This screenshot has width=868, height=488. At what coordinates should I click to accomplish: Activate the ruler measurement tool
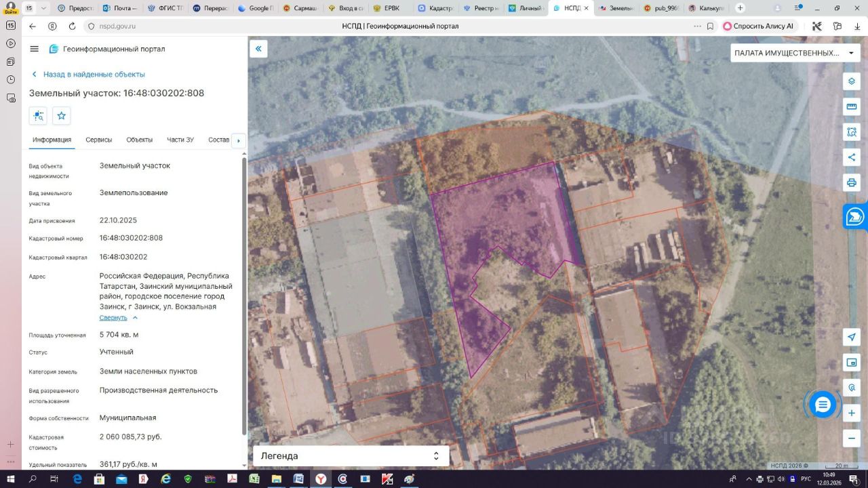[852, 107]
